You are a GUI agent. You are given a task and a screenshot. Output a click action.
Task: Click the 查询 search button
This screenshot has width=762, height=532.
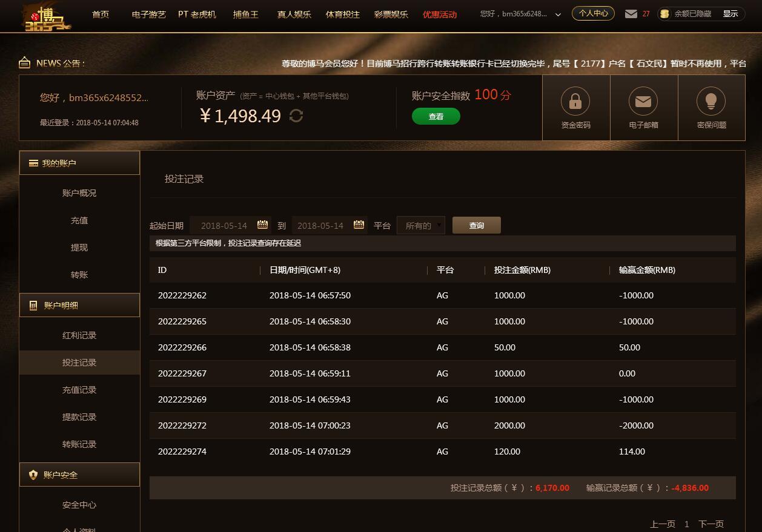click(x=477, y=225)
